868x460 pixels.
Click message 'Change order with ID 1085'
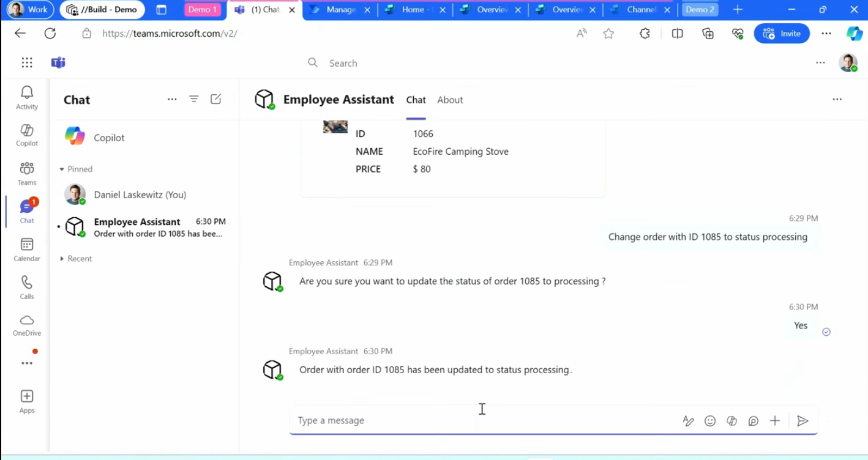(708, 237)
